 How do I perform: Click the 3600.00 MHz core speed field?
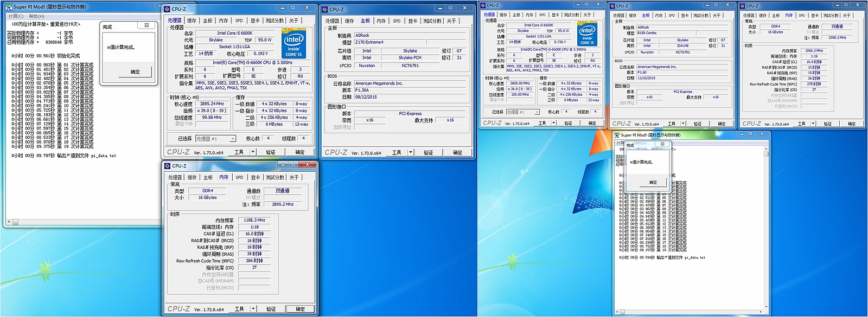520,83
